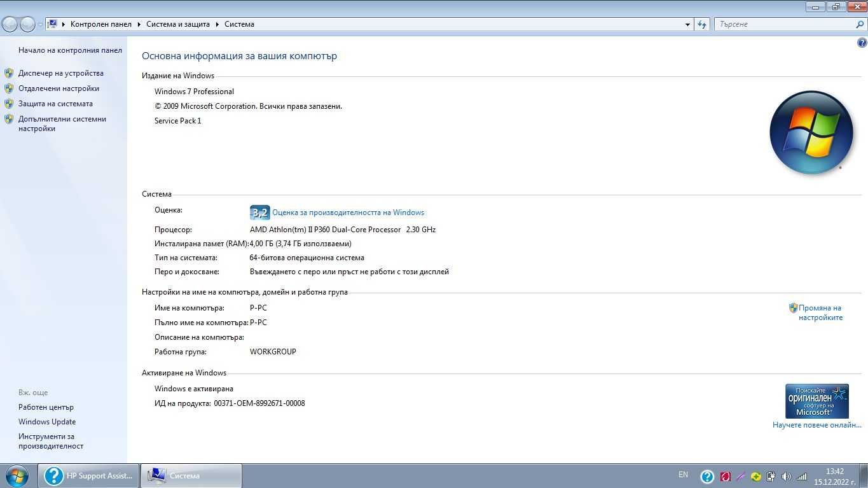The image size is (868, 488).
Task: Expand the arrow after Система и защита
Action: (217, 24)
